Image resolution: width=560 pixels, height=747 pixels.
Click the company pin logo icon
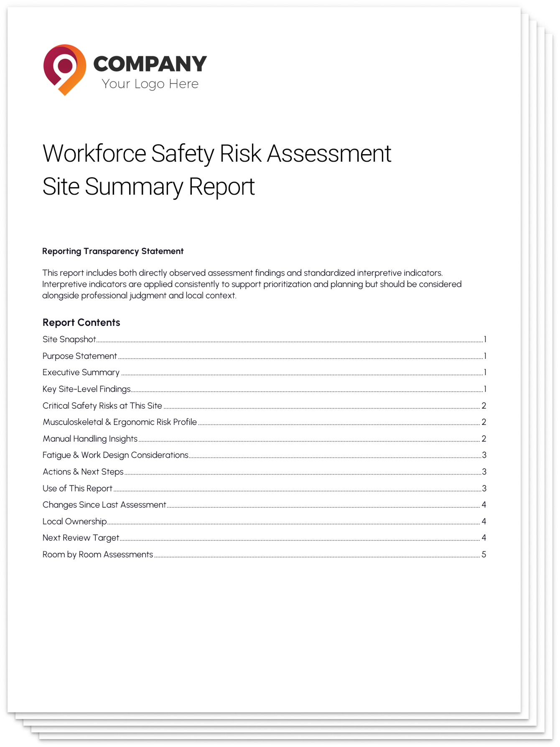65,70
